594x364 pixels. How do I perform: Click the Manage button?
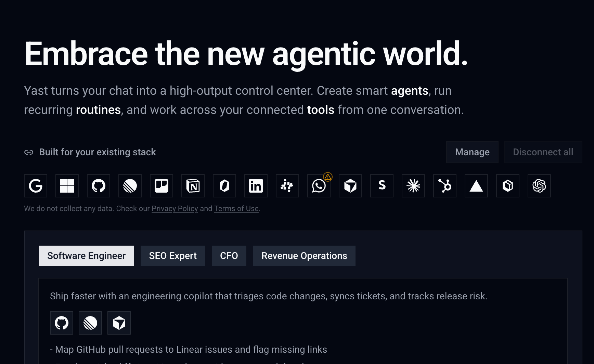[x=472, y=152]
